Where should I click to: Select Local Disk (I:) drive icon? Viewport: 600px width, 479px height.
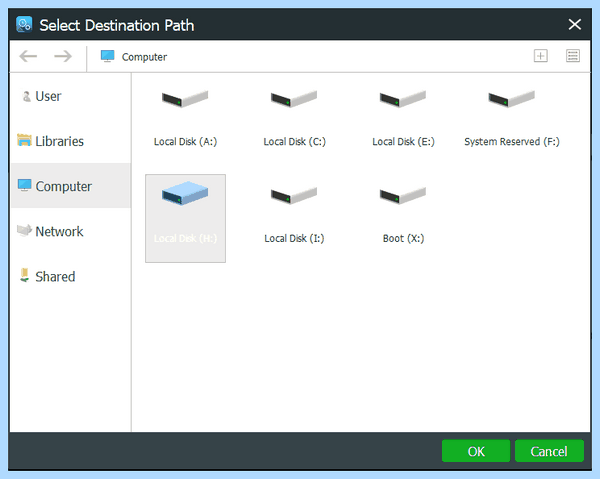294,196
